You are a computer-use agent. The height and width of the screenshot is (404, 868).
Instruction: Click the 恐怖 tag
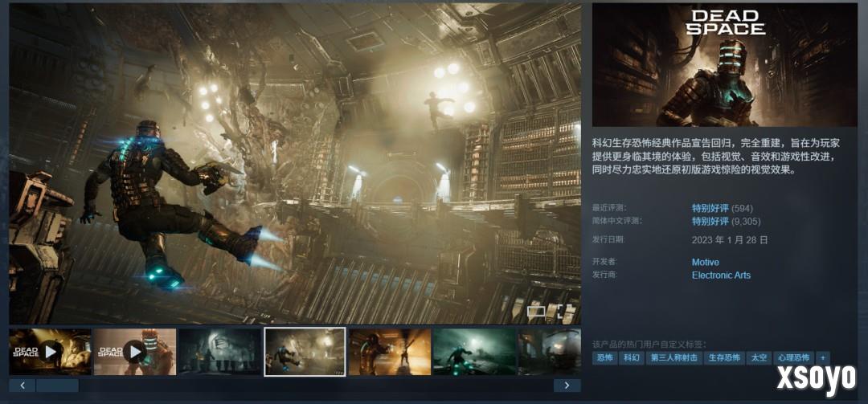click(604, 358)
